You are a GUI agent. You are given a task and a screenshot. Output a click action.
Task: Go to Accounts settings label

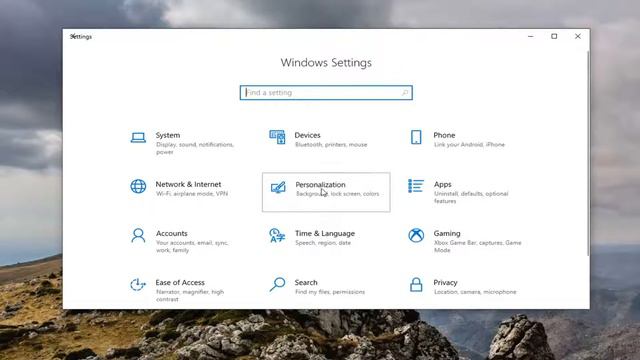coord(171,233)
